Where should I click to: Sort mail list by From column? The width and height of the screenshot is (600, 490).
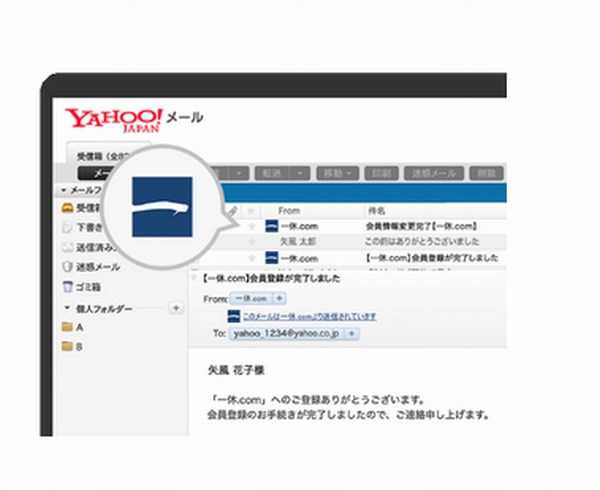[x=289, y=211]
